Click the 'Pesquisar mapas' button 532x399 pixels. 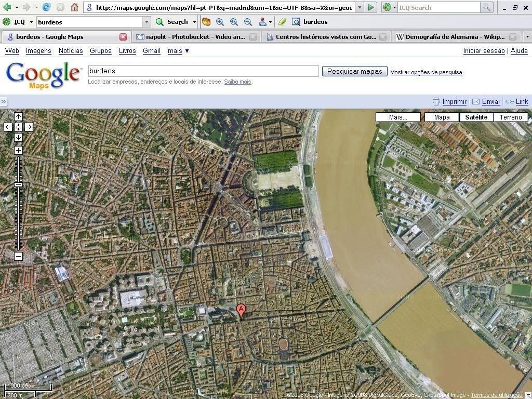pos(354,71)
